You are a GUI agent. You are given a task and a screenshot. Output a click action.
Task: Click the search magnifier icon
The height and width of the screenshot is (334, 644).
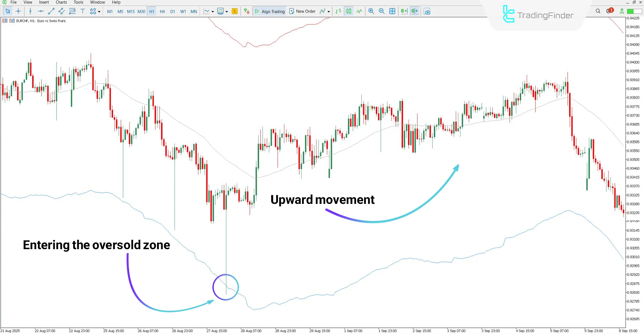point(598,11)
